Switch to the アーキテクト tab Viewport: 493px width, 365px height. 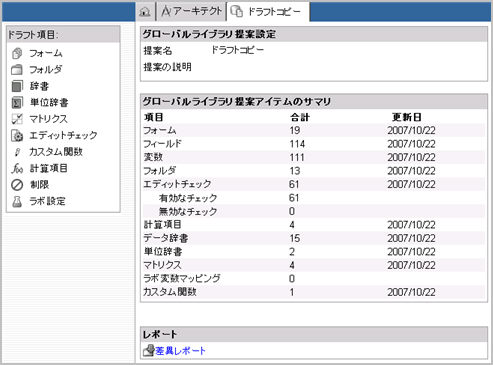(x=191, y=12)
